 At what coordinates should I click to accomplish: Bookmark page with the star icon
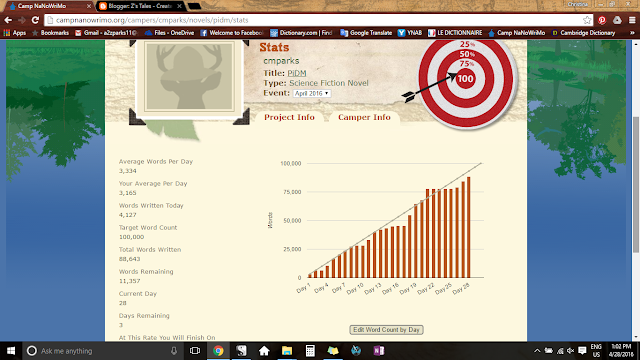tap(587, 20)
